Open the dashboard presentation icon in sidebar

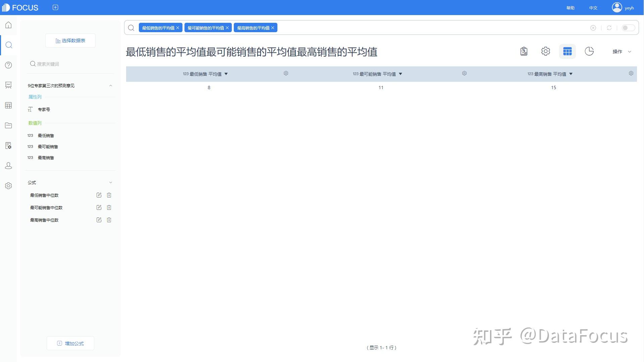click(8, 85)
